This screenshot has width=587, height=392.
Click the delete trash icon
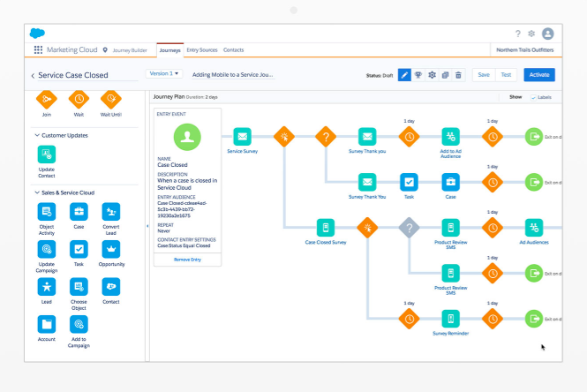point(458,75)
